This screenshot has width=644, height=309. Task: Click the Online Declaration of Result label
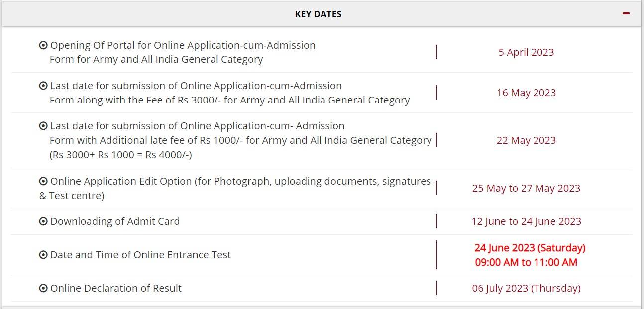tap(116, 288)
